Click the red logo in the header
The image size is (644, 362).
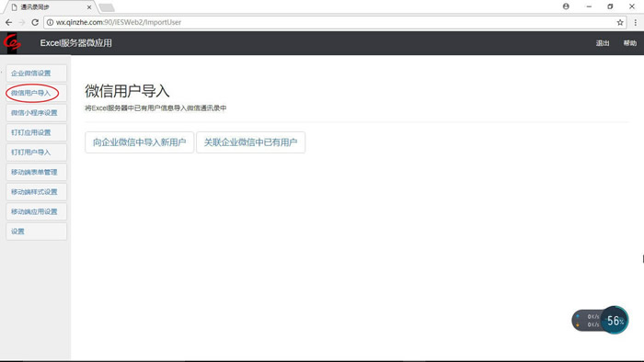point(12,42)
